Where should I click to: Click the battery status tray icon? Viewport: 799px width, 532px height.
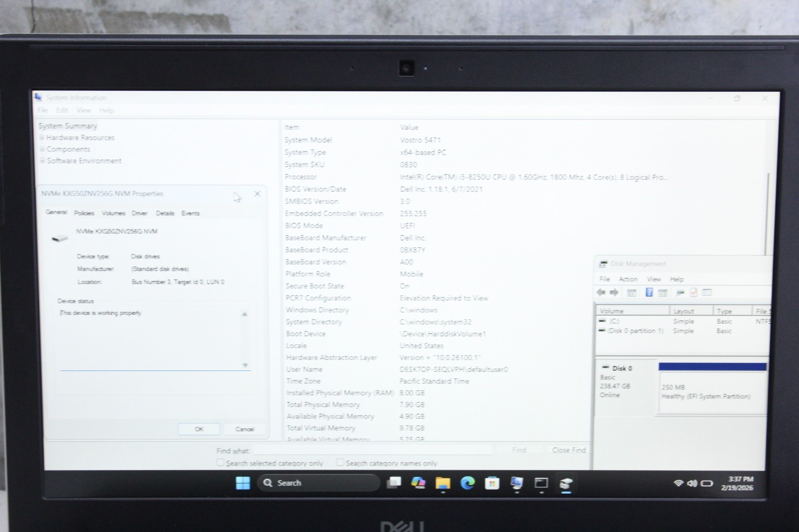click(x=707, y=483)
